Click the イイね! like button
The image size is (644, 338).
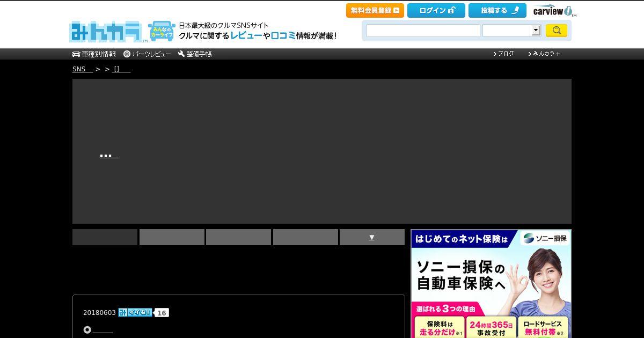(135, 312)
